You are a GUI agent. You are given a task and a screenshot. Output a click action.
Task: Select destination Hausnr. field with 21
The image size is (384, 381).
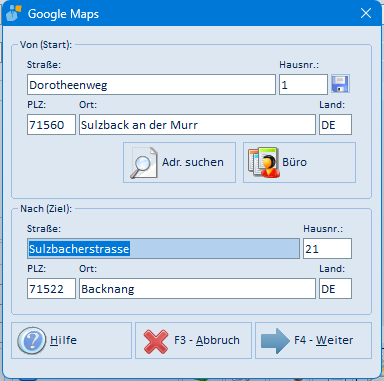coord(327,249)
